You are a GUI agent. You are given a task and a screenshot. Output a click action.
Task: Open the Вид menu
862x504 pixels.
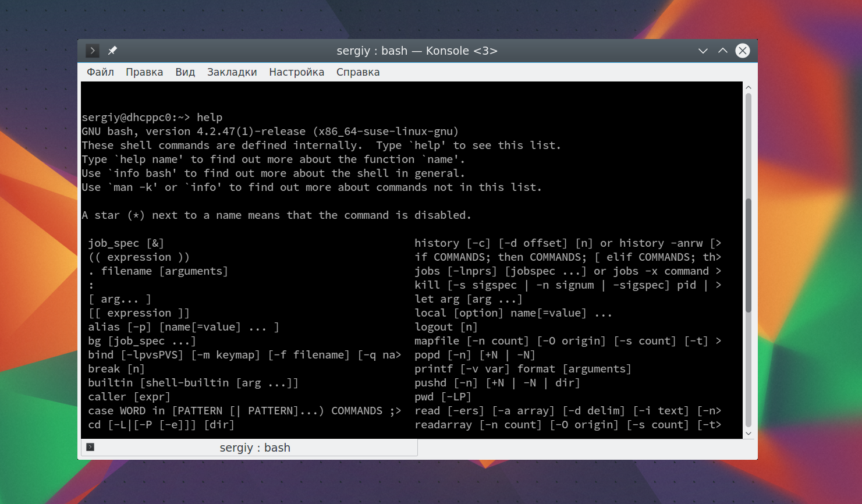click(x=185, y=72)
